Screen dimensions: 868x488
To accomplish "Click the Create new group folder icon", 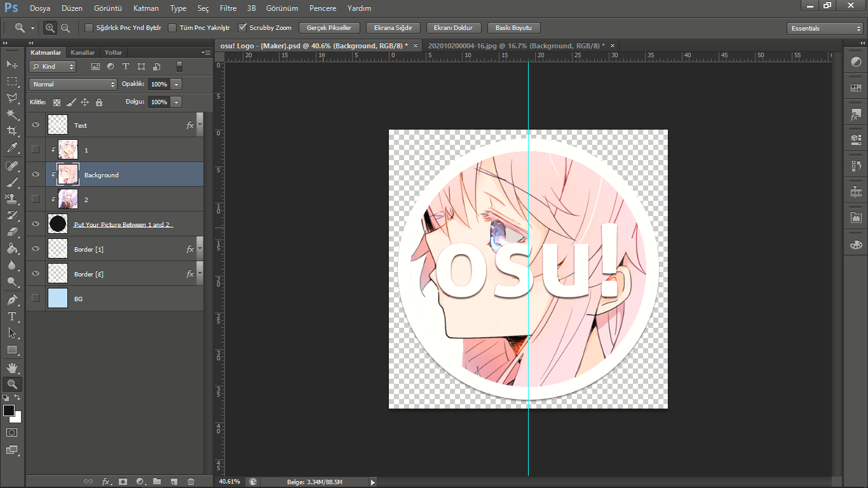I will [x=156, y=482].
